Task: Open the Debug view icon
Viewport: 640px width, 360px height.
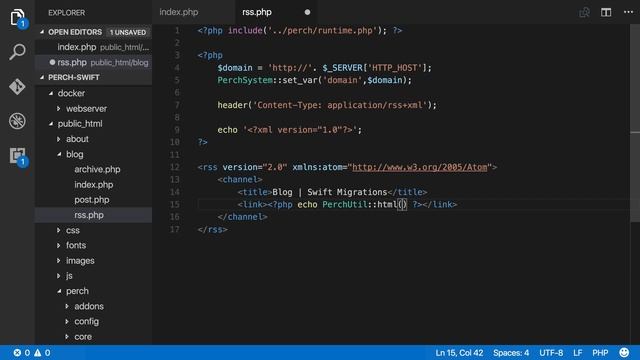Action: (17, 121)
